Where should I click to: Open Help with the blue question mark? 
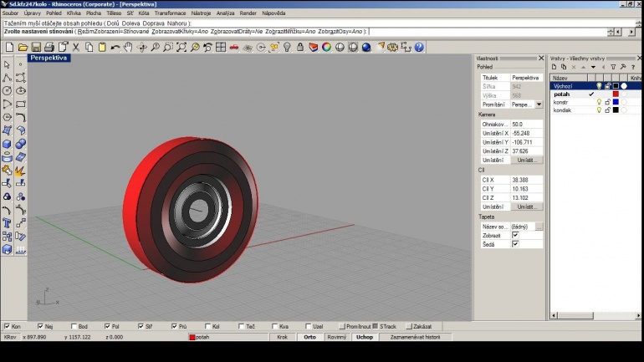point(419,47)
